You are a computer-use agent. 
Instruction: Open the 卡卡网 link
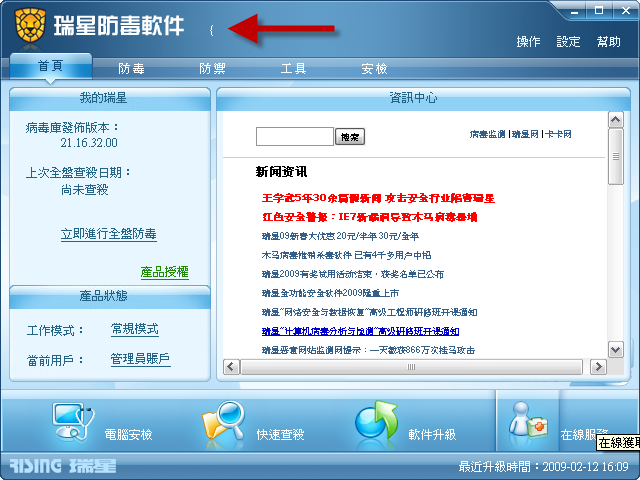tap(558, 134)
